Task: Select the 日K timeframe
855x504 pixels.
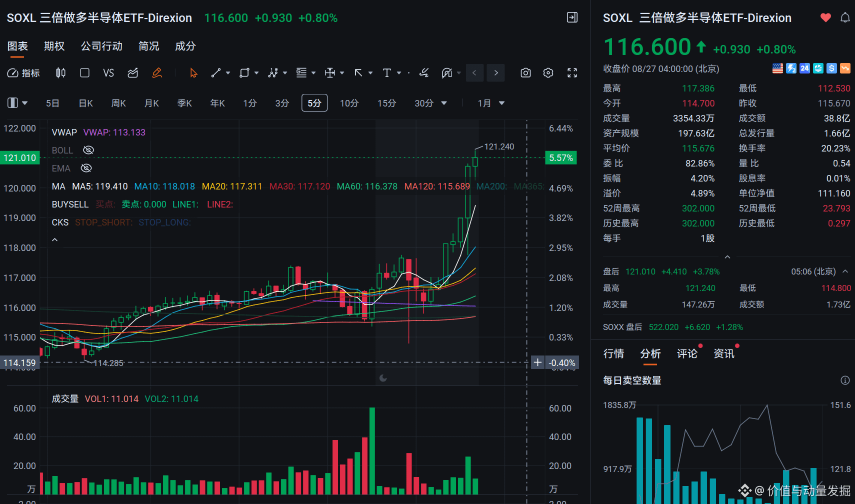Action: (x=86, y=103)
